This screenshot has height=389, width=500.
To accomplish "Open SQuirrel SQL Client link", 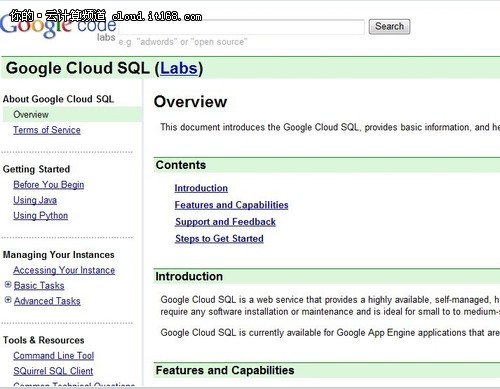I will tap(53, 371).
